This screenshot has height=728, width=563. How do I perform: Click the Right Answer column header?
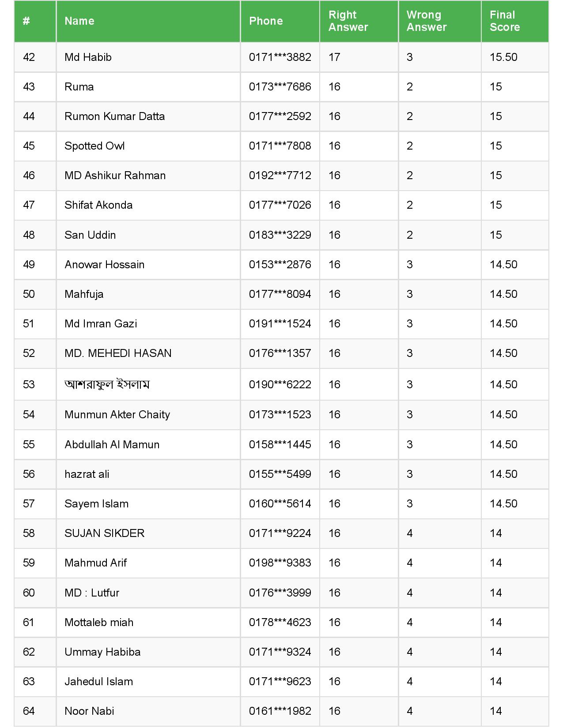(x=348, y=21)
